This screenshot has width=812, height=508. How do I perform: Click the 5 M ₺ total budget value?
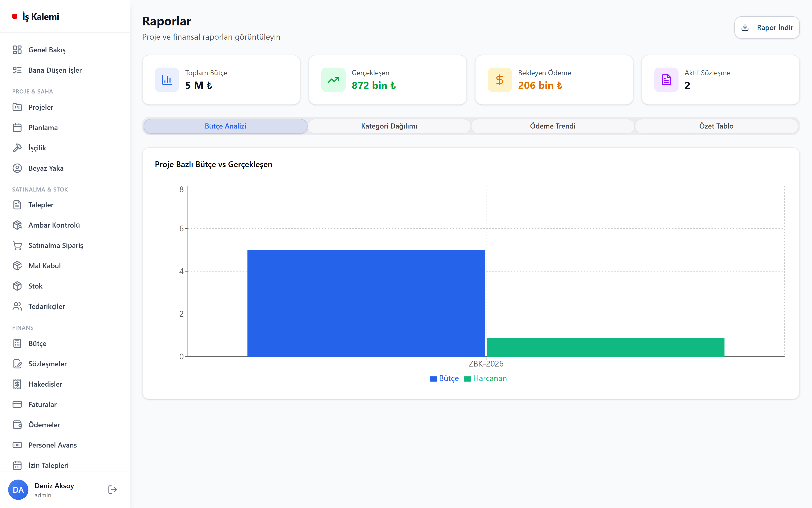[199, 85]
